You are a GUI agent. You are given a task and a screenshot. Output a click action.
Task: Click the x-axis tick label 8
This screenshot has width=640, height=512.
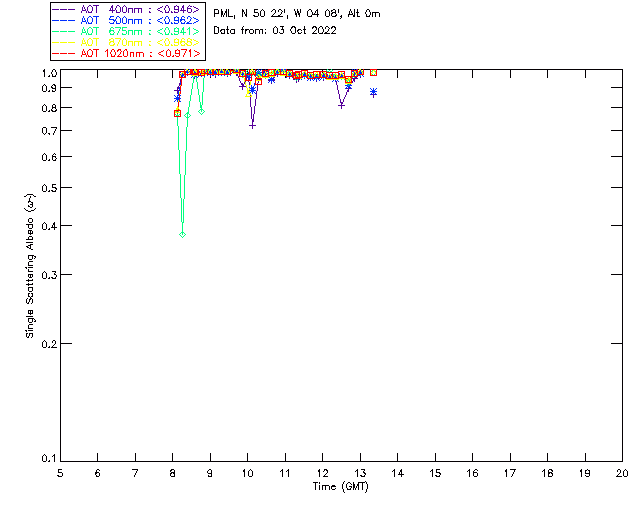173,473
